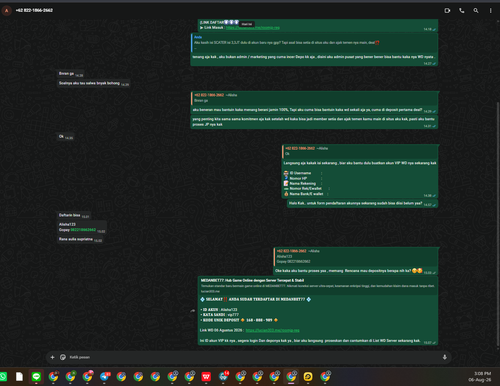Screen dimensions: 500x386
Task: Select the 'Halo Kak, untuk form pendaftaran' message
Action: (362, 203)
